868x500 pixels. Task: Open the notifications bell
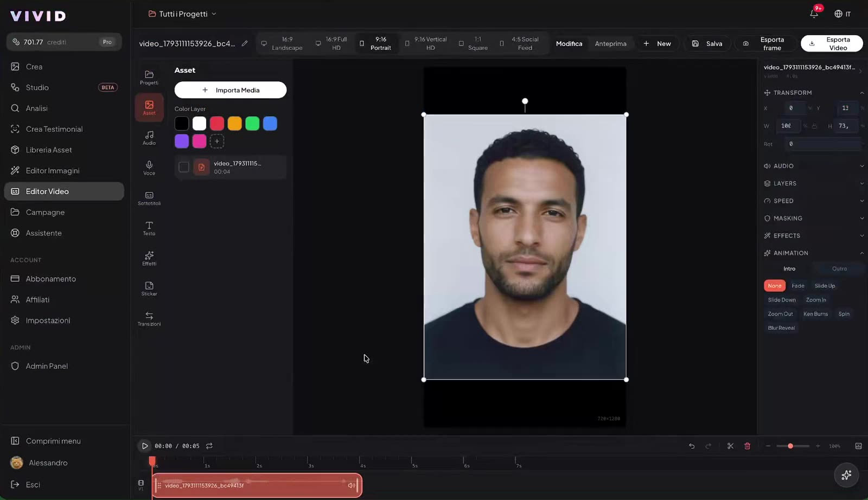[x=814, y=14]
